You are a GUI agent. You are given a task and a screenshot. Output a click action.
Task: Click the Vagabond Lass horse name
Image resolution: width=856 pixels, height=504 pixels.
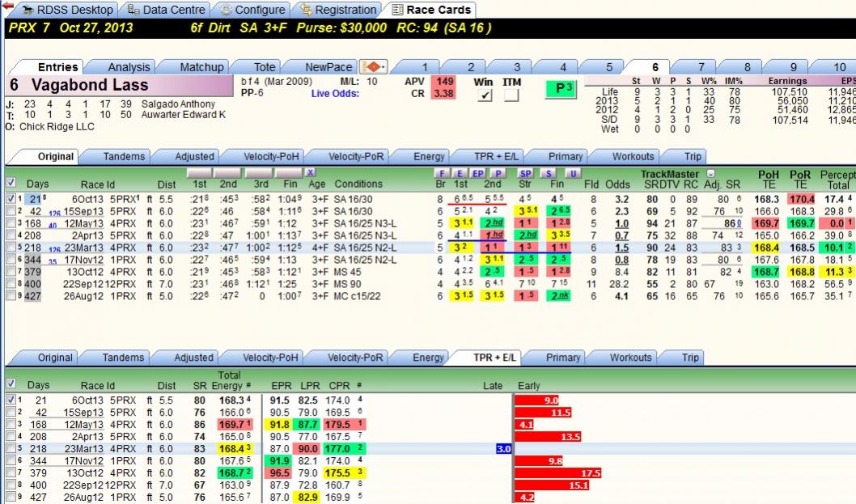pos(90,85)
